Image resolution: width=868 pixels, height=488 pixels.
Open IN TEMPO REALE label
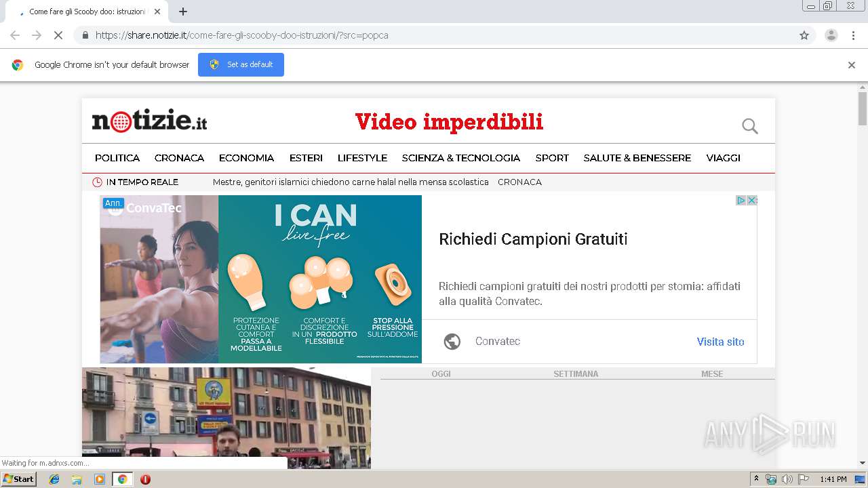142,182
